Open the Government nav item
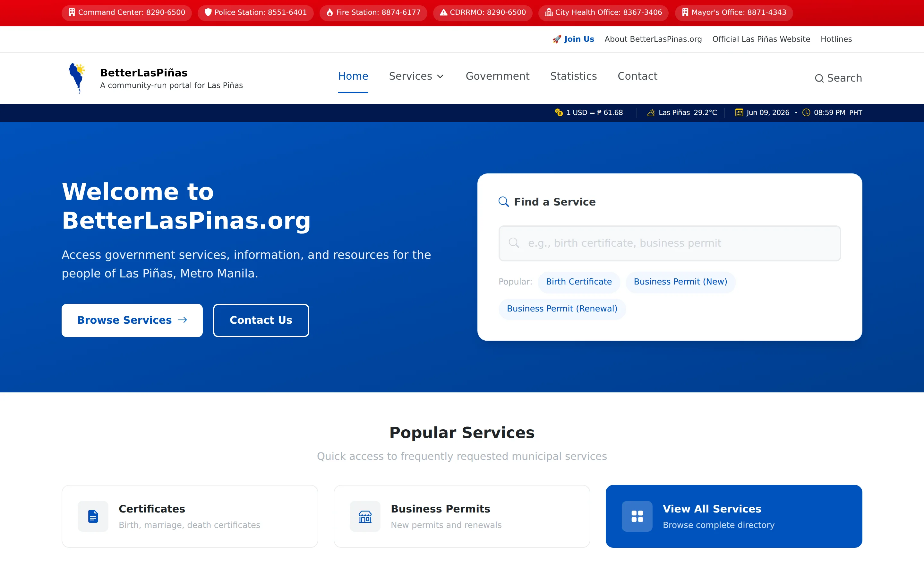924x578 pixels. pos(498,76)
